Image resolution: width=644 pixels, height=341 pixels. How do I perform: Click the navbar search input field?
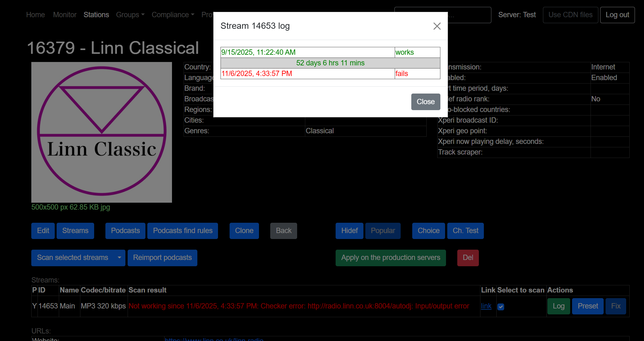tap(469, 15)
